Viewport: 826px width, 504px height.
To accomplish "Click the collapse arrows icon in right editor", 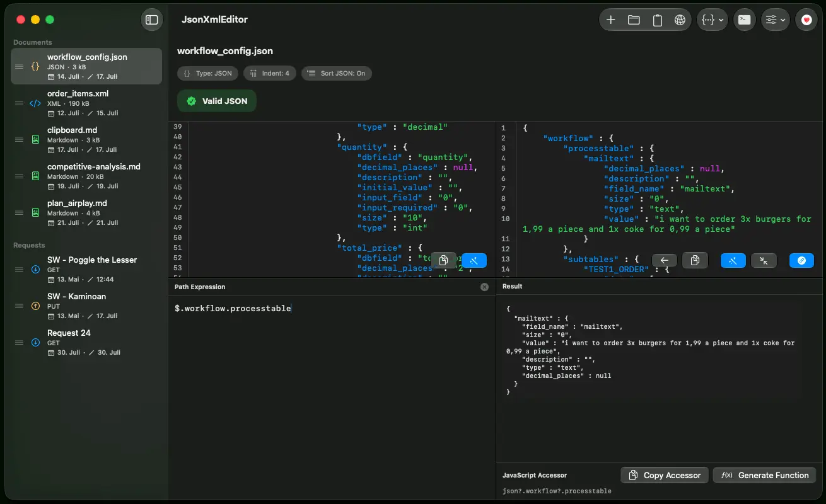I will 764,260.
